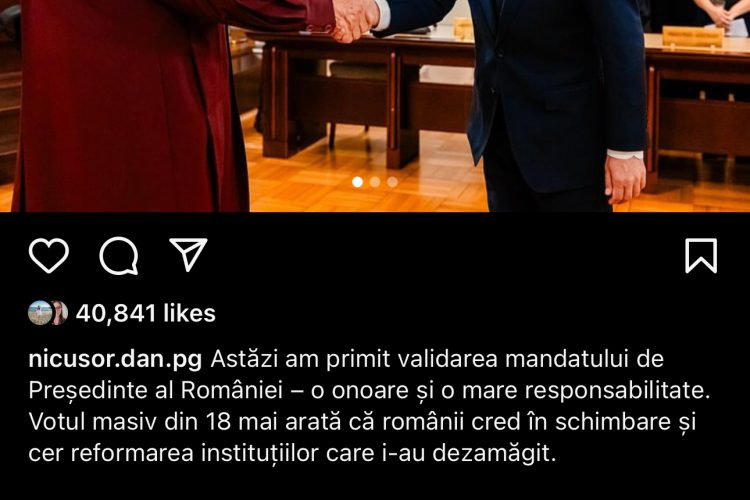Share the post with the paper plane icon
Screen dimensions: 750x500
[188, 254]
